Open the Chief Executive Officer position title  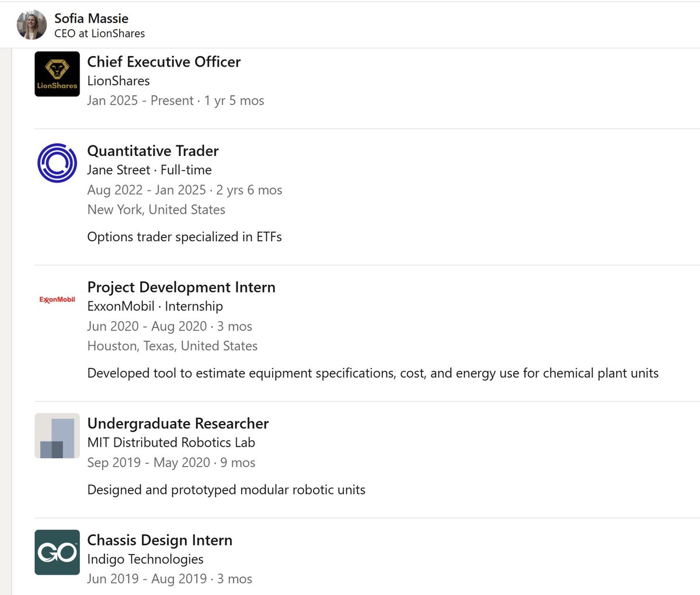164,61
